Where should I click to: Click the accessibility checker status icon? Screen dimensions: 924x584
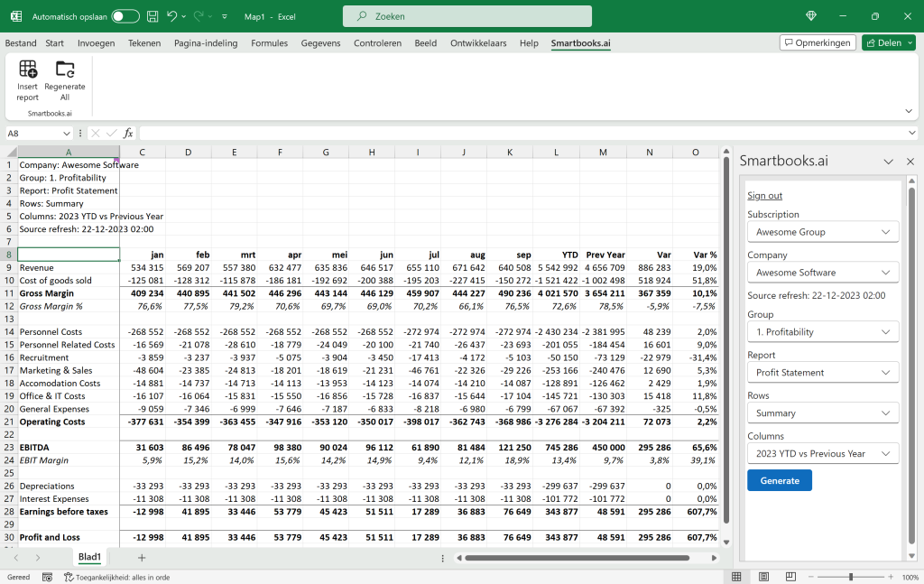click(x=69, y=578)
